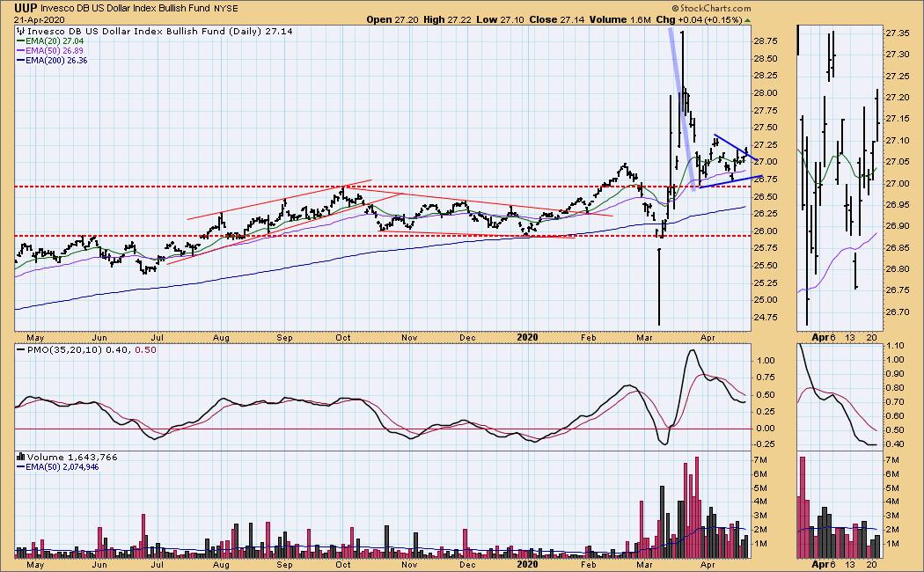Click the 26.50 price axis label
This screenshot has height=572, width=924.
tap(765, 196)
